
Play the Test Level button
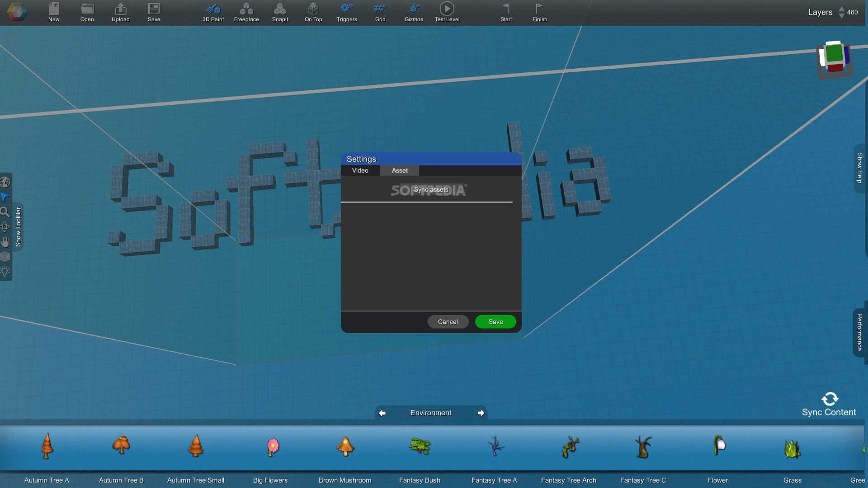pyautogui.click(x=447, y=12)
